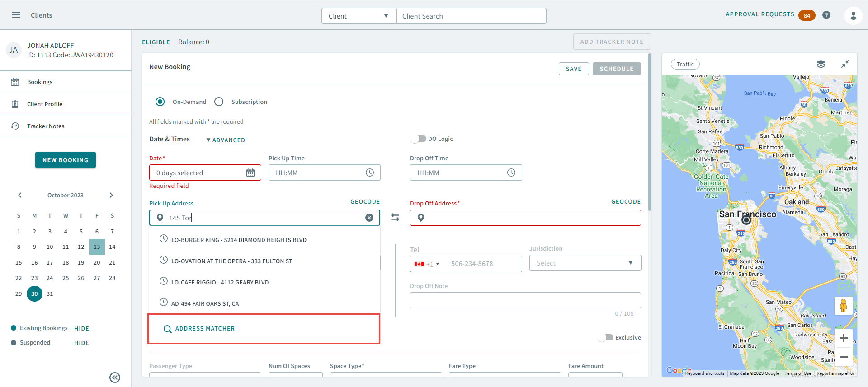Open the user account avatar menu

(853, 16)
